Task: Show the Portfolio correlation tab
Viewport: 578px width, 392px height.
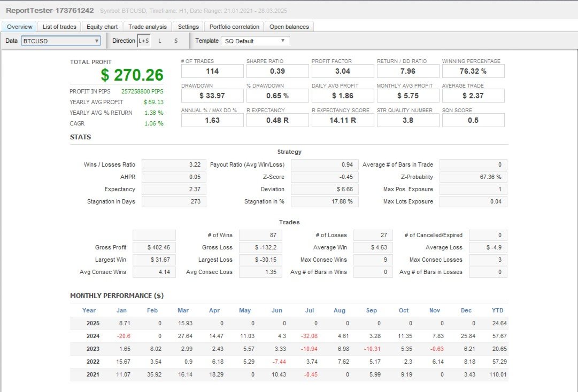Action: tap(234, 27)
